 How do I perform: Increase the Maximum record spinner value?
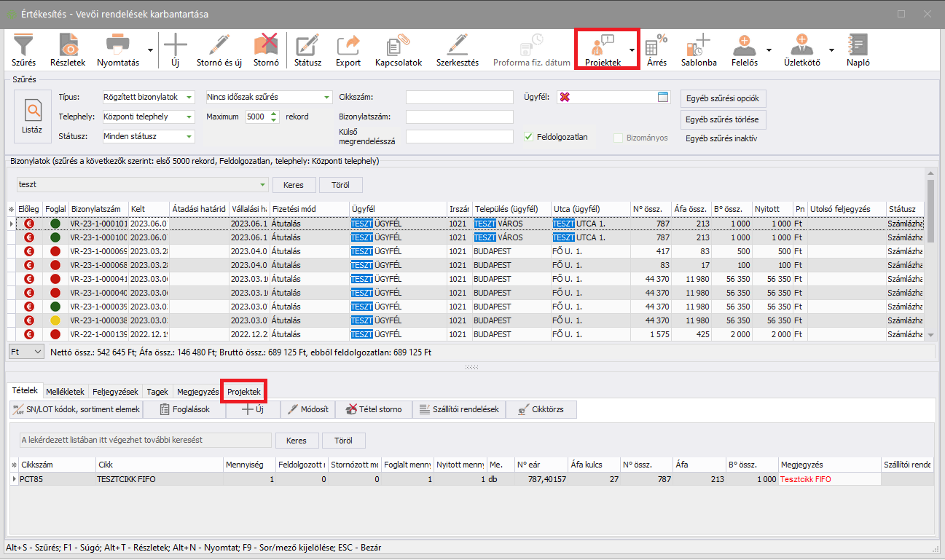point(274,114)
